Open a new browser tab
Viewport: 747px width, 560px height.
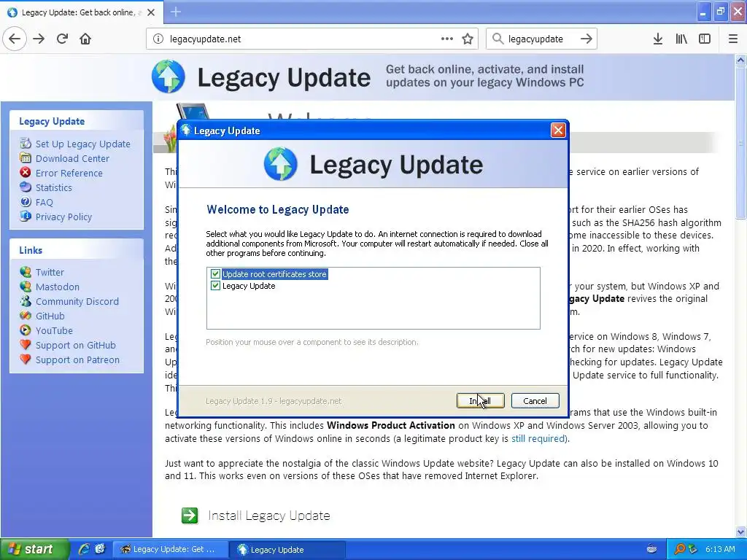[x=175, y=12]
